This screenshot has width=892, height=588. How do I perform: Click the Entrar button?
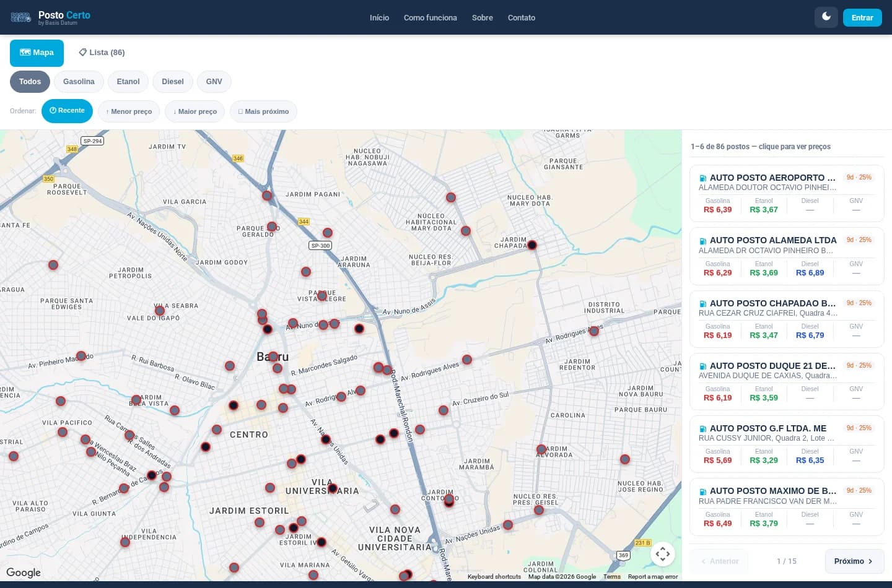click(x=862, y=17)
